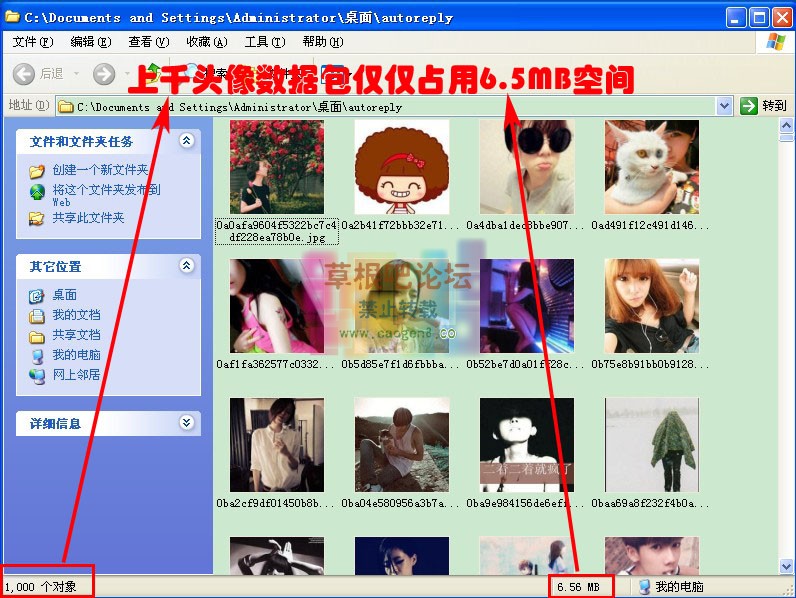Click the 桌面 desktop icon in sidebar
Viewport: 796px width, 598px height.
[x=37, y=296]
